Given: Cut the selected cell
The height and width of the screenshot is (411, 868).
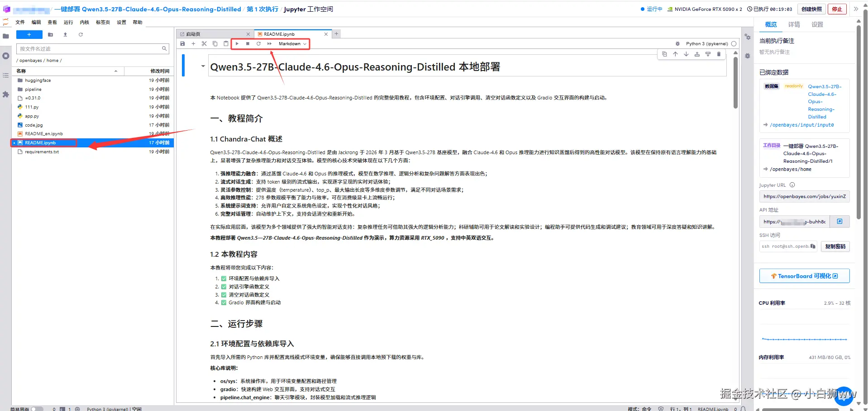Looking at the screenshot, I should [x=204, y=44].
